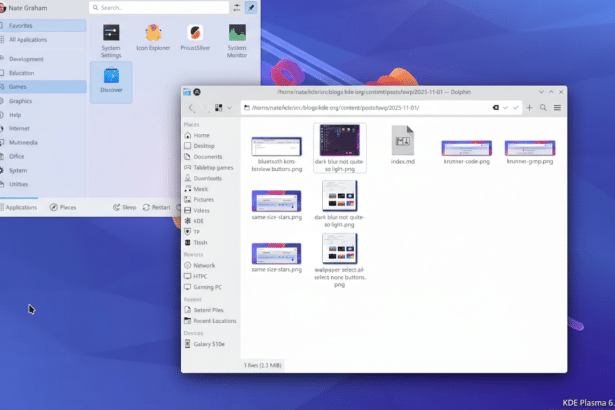Open the Development category
The image size is (615, 410).
click(x=42, y=59)
